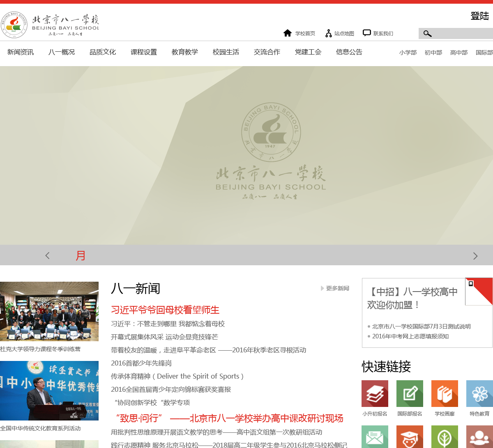Click the 特色教育 blue flower icon
493x448 pixels.
point(479,393)
